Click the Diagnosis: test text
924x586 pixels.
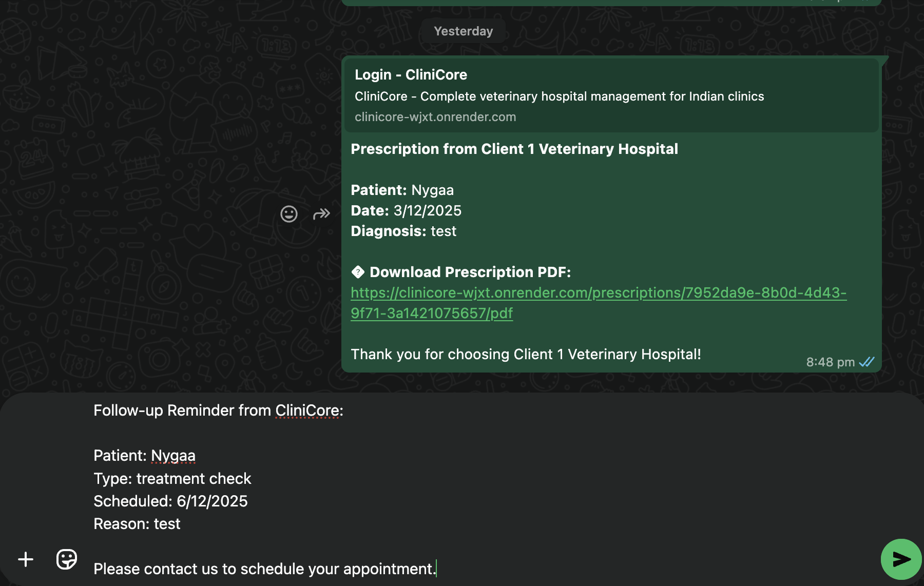tap(403, 231)
